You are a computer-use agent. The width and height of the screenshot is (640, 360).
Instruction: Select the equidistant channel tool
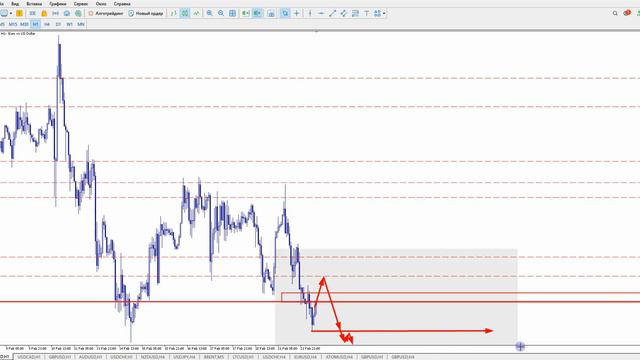click(x=344, y=13)
